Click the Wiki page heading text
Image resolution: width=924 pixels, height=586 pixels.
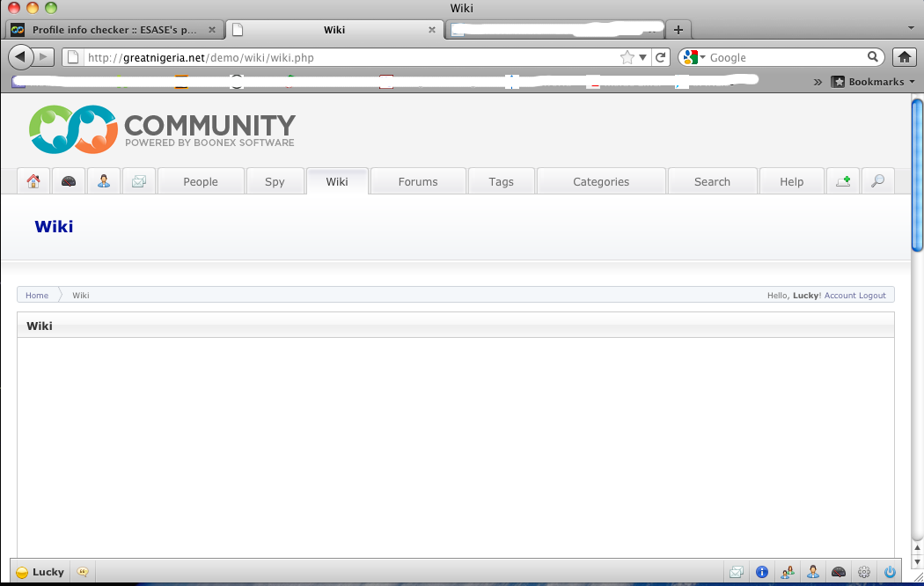[x=54, y=226]
